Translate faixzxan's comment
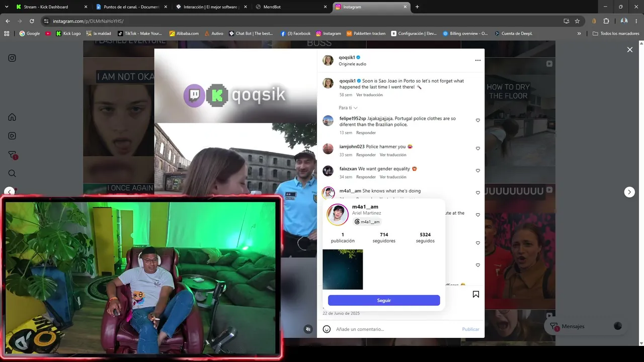This screenshot has height=362, width=644. 393,177
